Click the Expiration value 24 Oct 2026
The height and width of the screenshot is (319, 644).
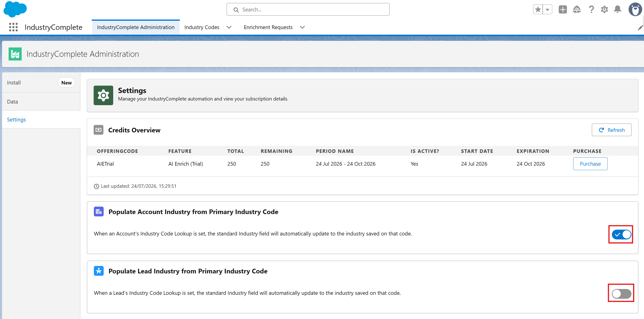[531, 164]
